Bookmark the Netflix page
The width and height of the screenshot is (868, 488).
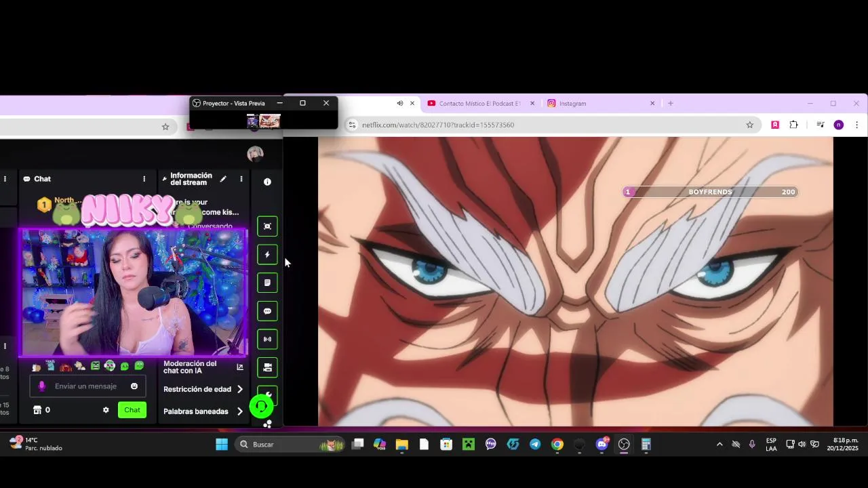click(749, 125)
